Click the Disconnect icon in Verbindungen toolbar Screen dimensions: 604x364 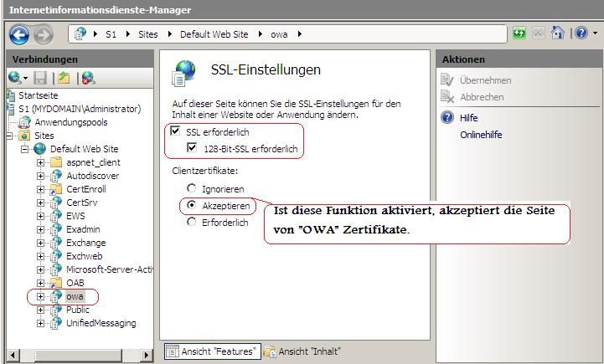(x=89, y=78)
